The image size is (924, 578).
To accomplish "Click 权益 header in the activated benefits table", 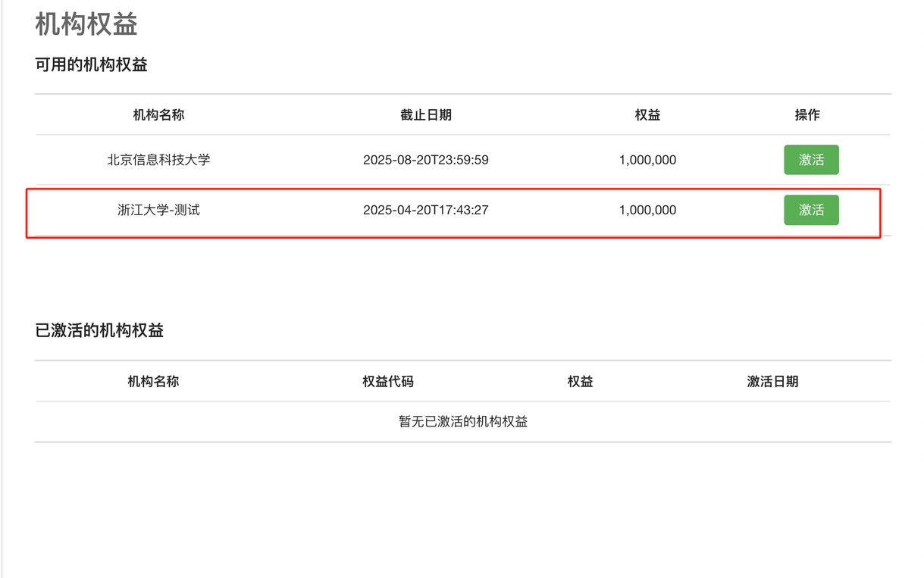I will point(580,382).
